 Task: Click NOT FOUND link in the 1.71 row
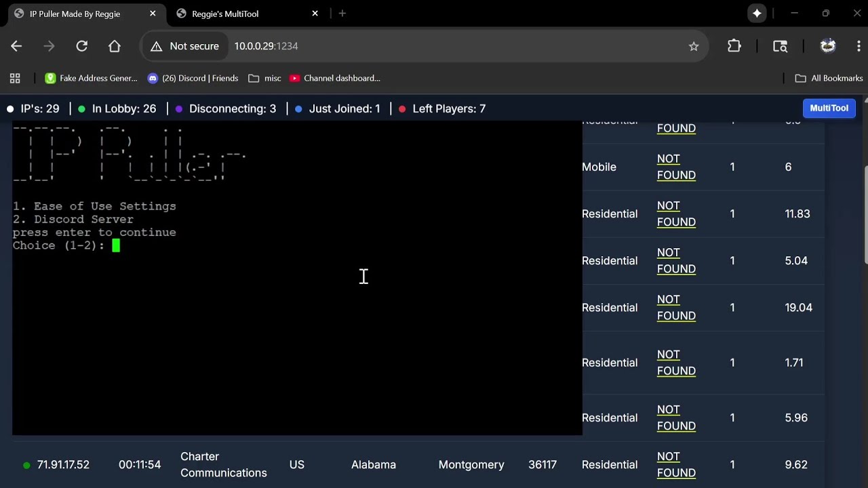676,363
